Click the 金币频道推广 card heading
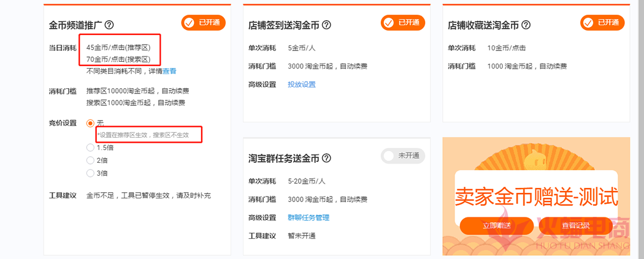644x259 pixels. pos(76,25)
